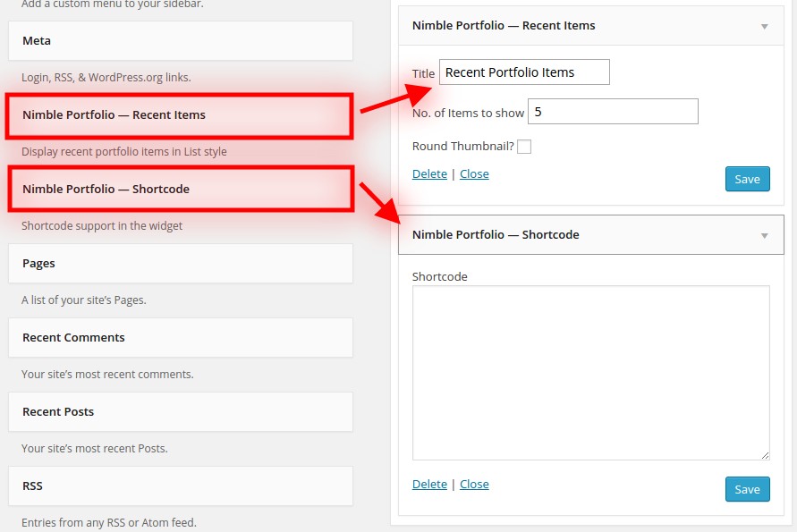
Task: Delete the Recent Items widget
Action: tap(429, 173)
